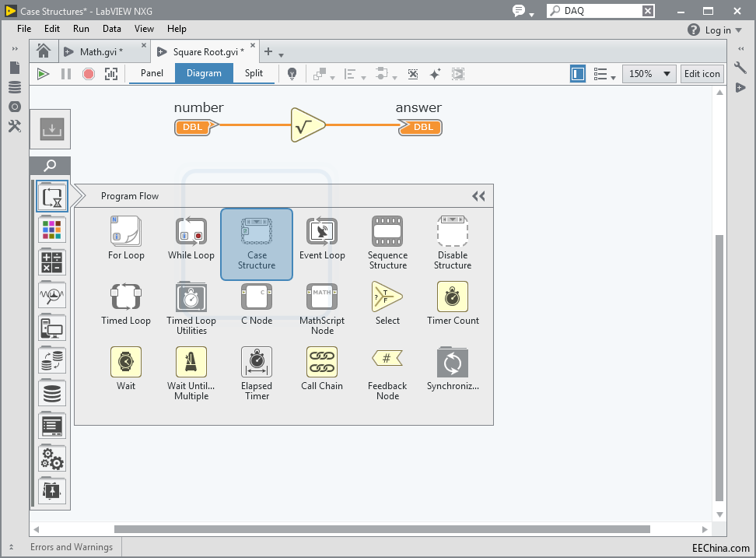Switch to Panel view

tap(152, 73)
